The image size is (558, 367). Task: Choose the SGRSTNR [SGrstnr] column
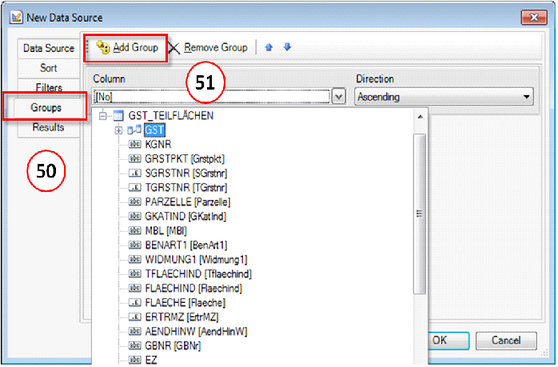(x=186, y=173)
